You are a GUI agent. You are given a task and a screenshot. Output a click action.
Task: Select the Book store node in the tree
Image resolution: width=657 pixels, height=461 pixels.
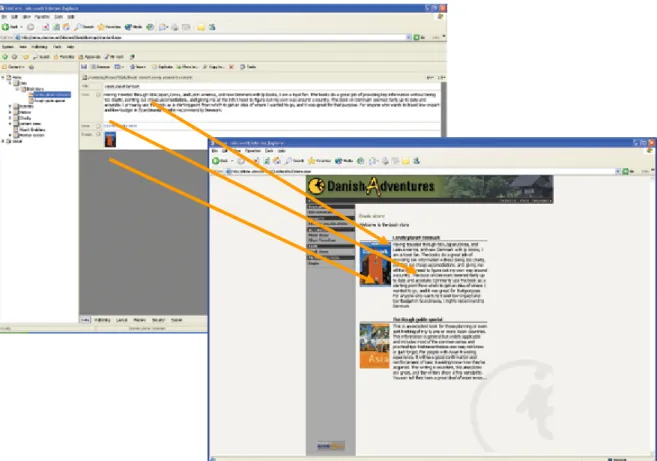(35, 89)
